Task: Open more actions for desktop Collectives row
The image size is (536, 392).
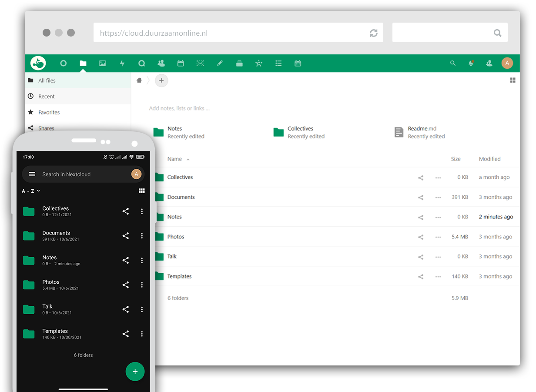Action: pyautogui.click(x=438, y=178)
